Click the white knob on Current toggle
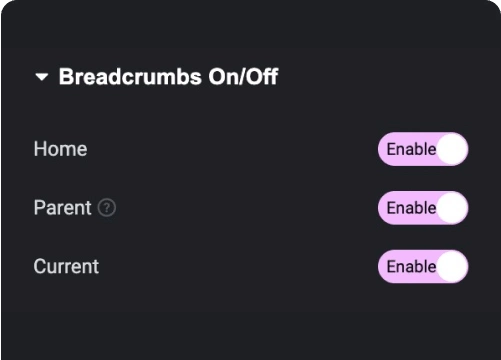Viewport: 501px width, 360px height. [x=452, y=267]
